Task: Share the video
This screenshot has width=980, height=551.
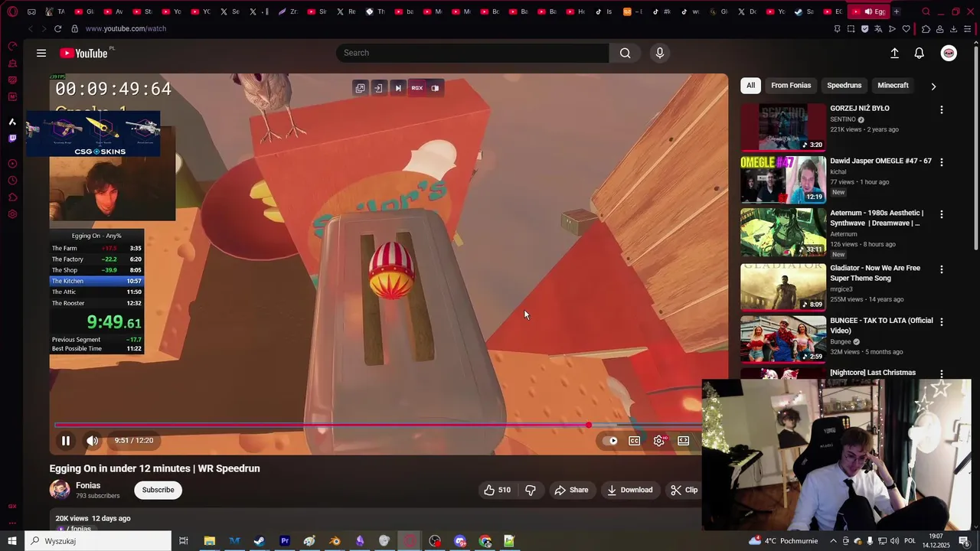Action: click(x=571, y=490)
